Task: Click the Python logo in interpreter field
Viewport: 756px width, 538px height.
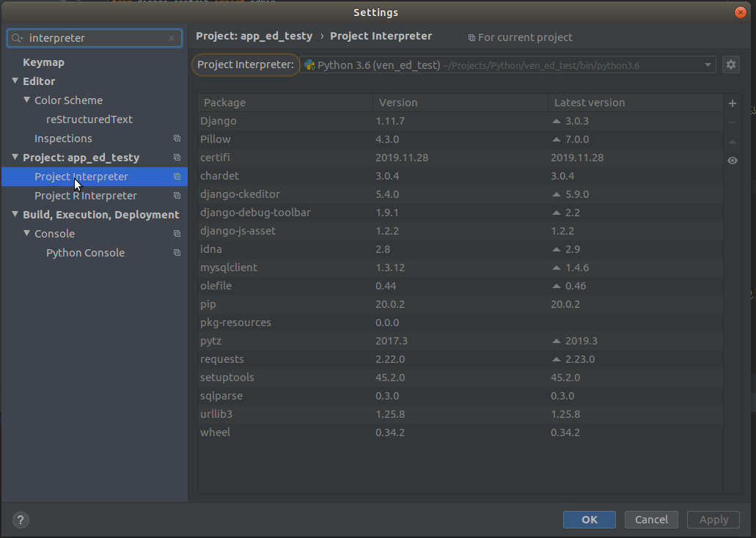Action: tap(309, 65)
